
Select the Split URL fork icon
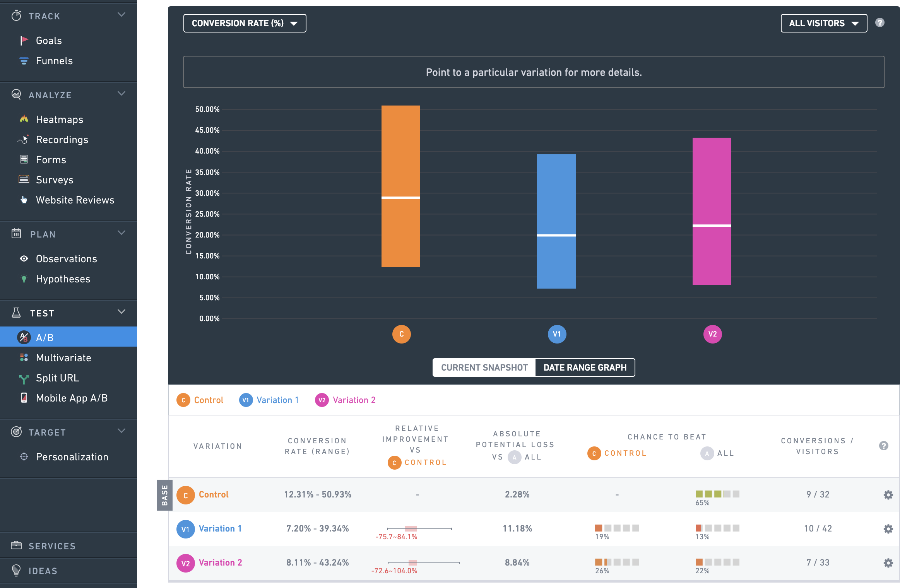24,378
